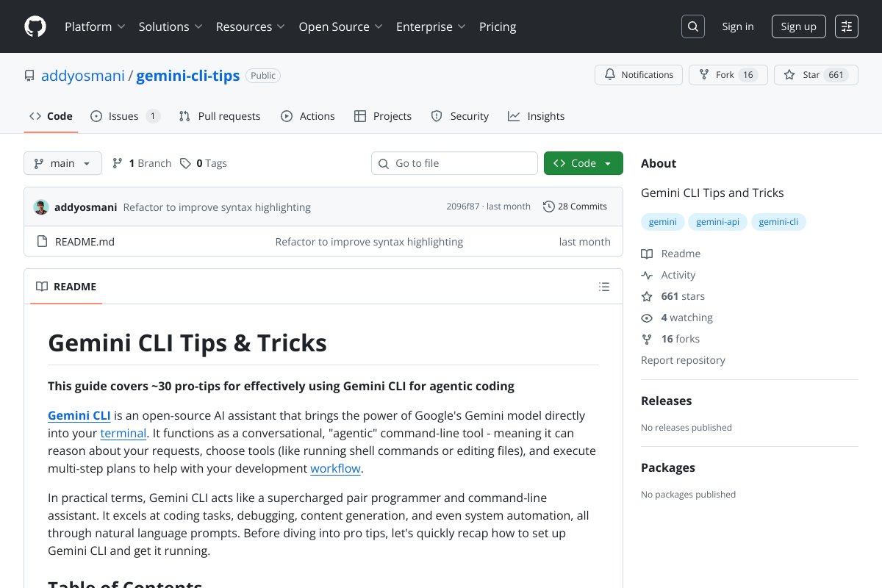Viewport: 882px width, 588px height.
Task: Click the Report repository link
Action: (x=683, y=360)
